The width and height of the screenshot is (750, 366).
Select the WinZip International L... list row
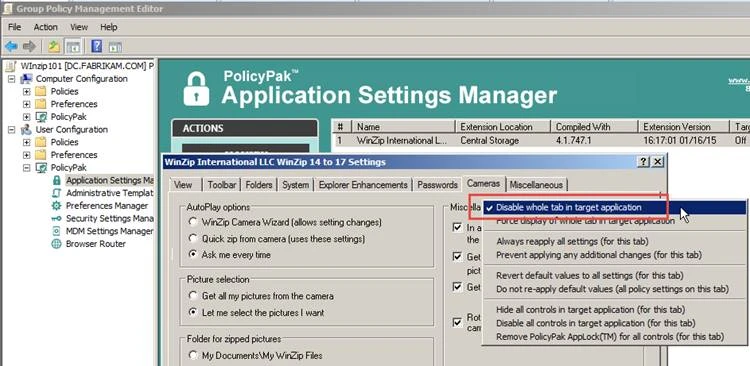point(540,141)
